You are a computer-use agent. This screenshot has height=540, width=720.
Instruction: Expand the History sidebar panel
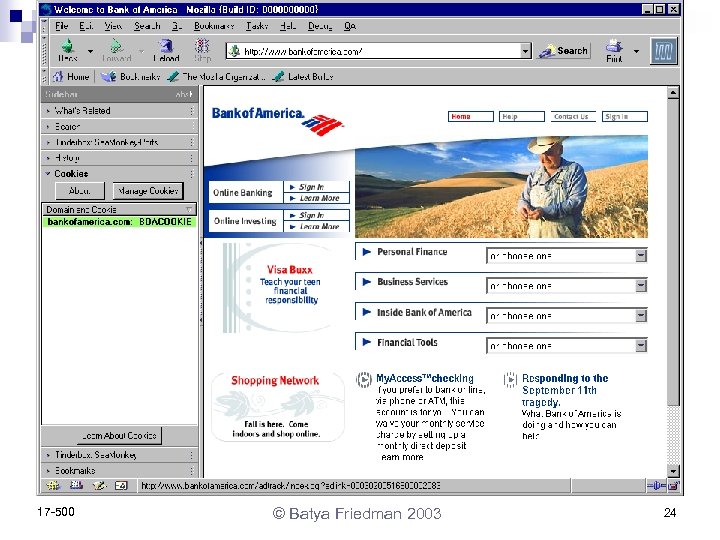119,158
